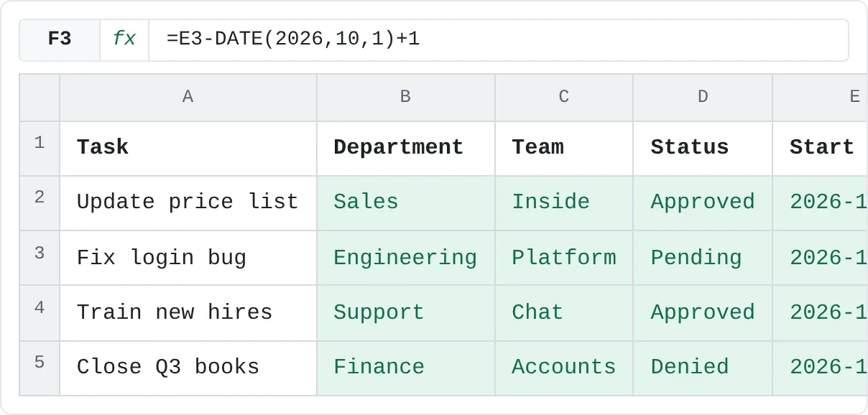Screen dimensions: 868x415
Task: Select the Start date cell for Update price list
Action: pos(821,203)
